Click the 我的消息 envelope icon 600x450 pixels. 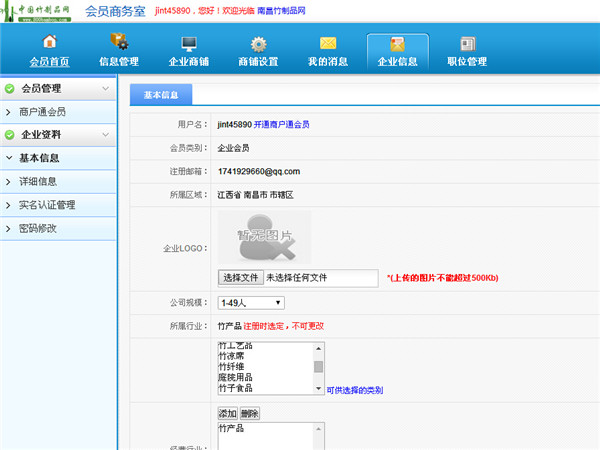point(328,43)
